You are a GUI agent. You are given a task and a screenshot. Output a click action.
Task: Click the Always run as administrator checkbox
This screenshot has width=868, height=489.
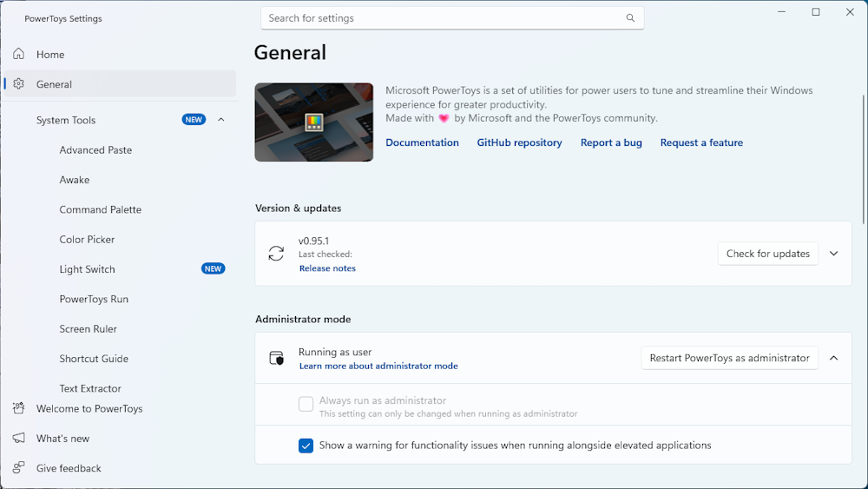pos(306,404)
